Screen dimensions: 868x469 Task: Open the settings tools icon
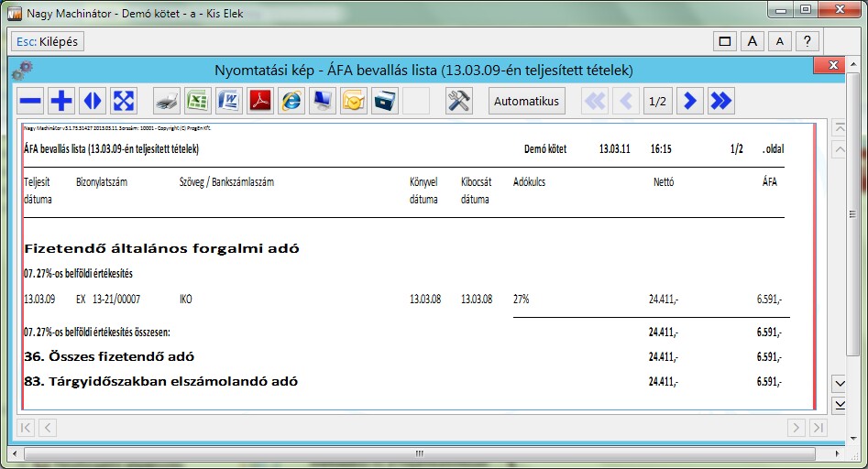pyautogui.click(x=459, y=101)
